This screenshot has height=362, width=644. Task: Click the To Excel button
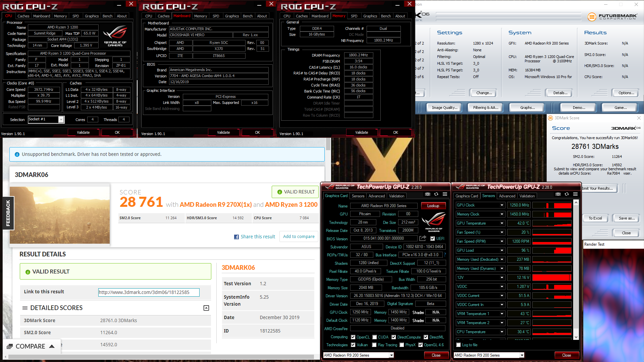coord(595,218)
